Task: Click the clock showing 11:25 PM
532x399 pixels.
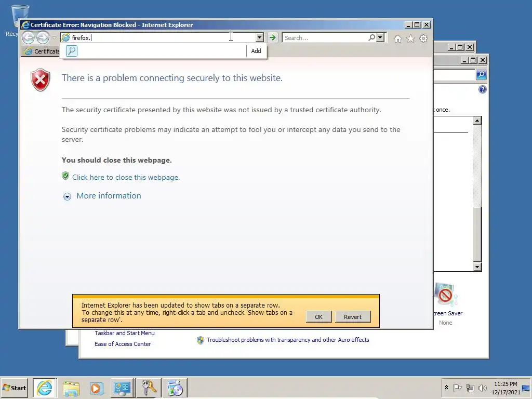Action: coord(506,384)
